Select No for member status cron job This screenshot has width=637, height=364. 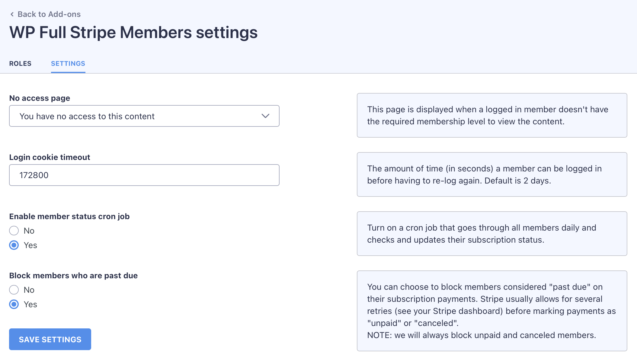coord(14,231)
